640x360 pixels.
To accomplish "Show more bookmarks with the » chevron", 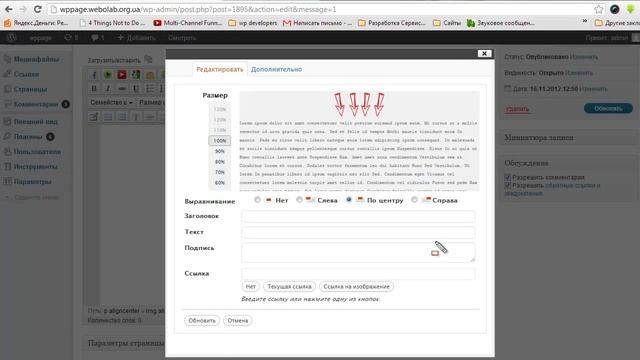I will click(x=584, y=21).
